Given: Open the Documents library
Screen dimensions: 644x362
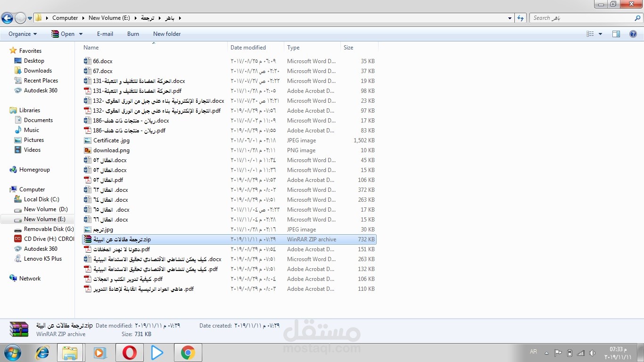Looking at the screenshot, I should [x=38, y=120].
